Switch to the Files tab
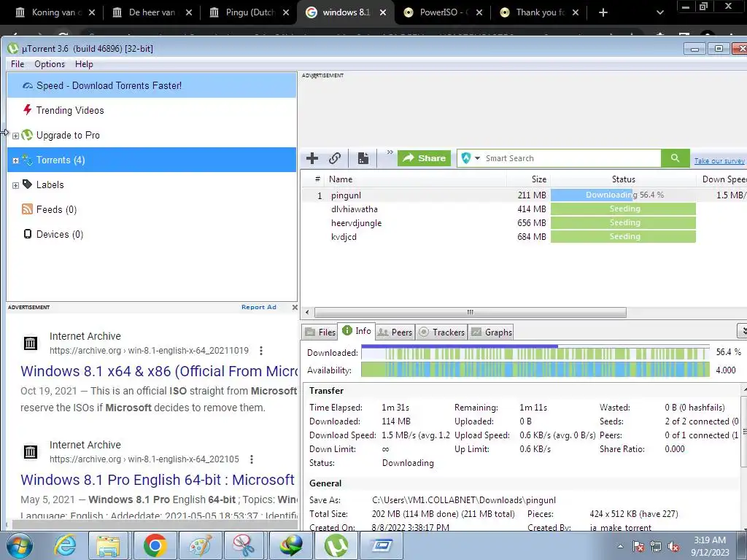 coord(320,332)
